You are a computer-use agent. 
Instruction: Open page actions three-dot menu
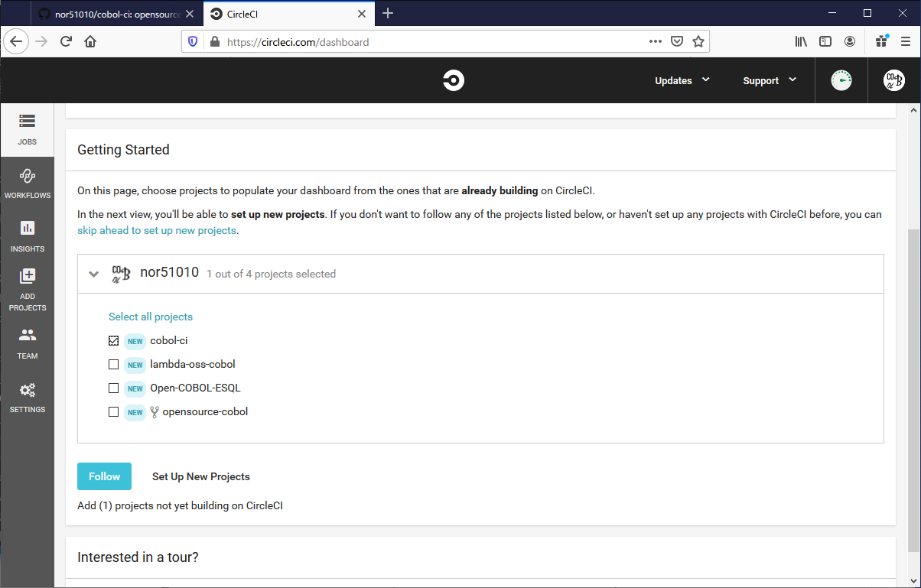pyautogui.click(x=656, y=41)
